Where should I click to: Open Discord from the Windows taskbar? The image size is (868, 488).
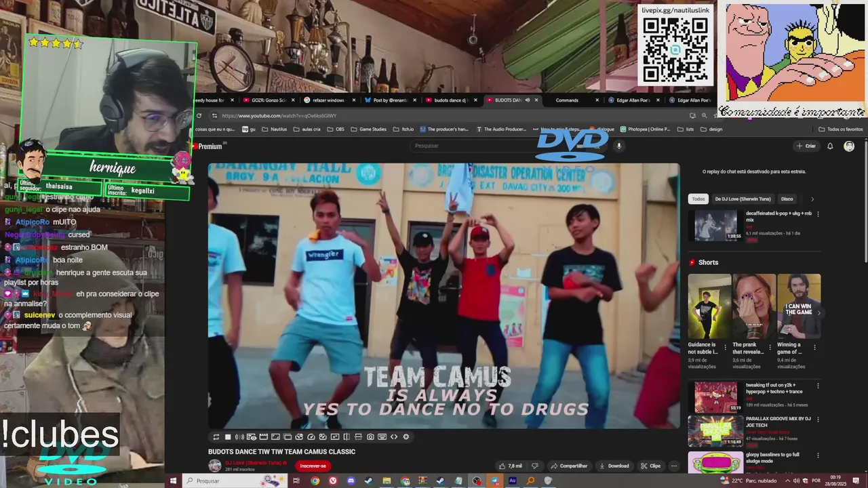[x=351, y=481]
